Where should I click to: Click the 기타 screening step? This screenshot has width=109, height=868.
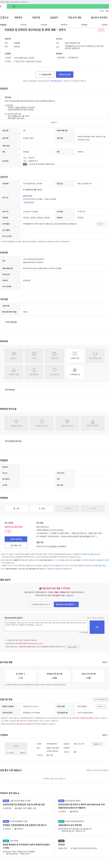point(93,508)
